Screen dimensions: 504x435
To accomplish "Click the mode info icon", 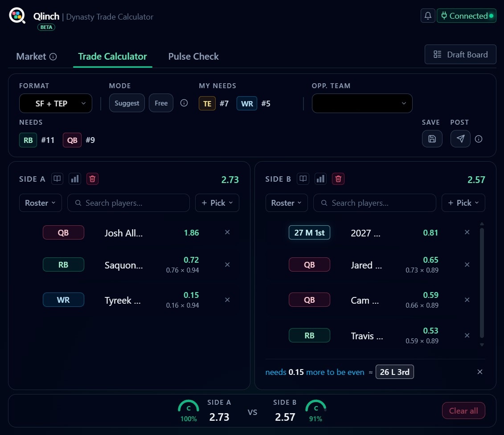I will [184, 103].
